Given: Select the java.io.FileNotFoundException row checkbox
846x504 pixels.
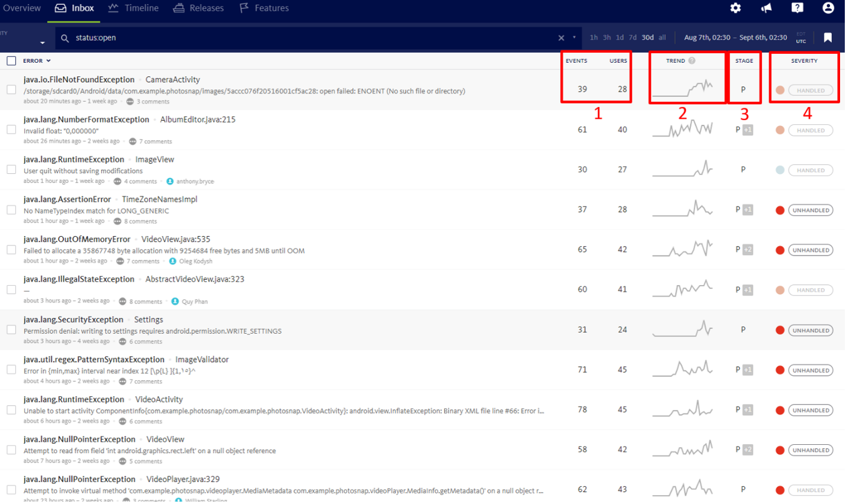Looking at the screenshot, I should click(11, 89).
